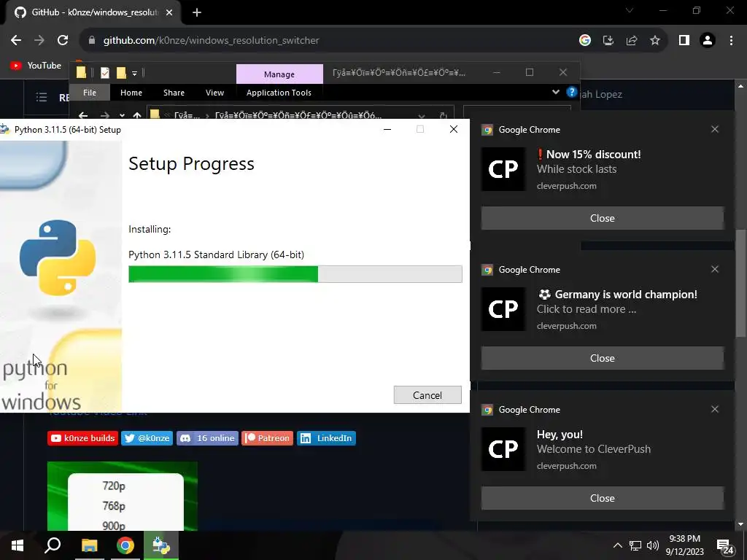Close the 15% discount notification via Close button
This screenshot has height=560, width=747.
click(602, 218)
